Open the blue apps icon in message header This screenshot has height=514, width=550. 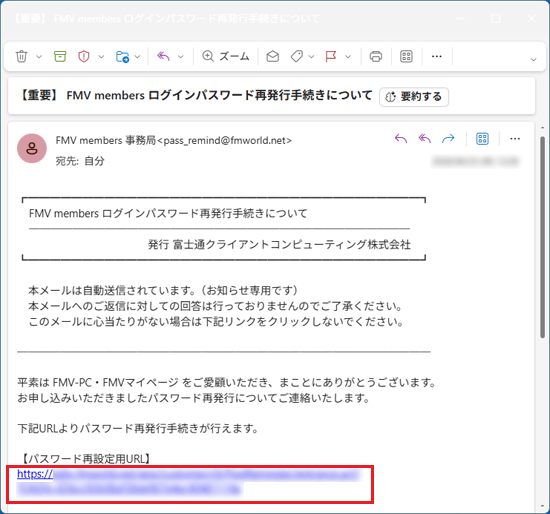pyautogui.click(x=482, y=139)
